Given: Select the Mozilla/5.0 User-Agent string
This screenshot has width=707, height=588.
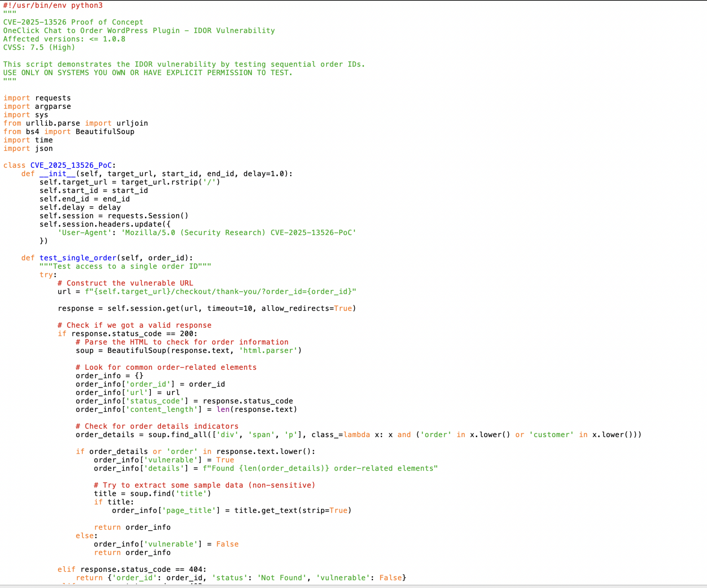Looking at the screenshot, I should (x=240, y=232).
